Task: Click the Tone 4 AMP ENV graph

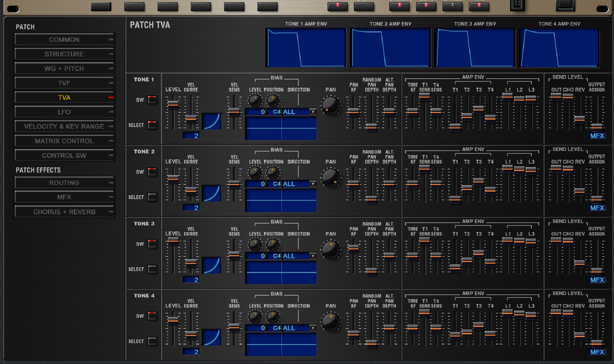Action: 559,48
